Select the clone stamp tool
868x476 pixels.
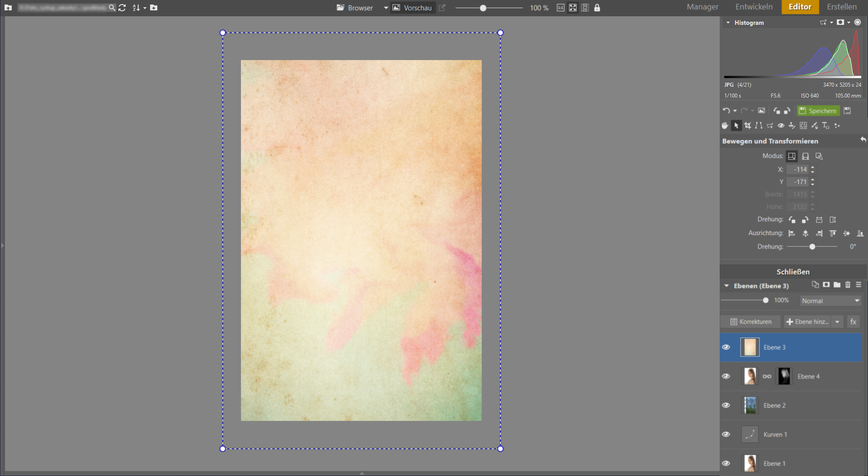(x=792, y=126)
